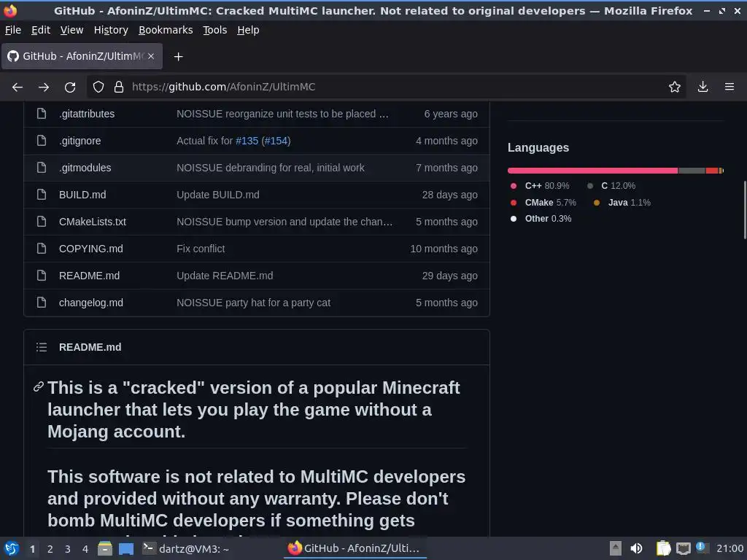This screenshot has width=747, height=560.
Task: Close the GitHub UltimMC tab
Action: [151, 56]
